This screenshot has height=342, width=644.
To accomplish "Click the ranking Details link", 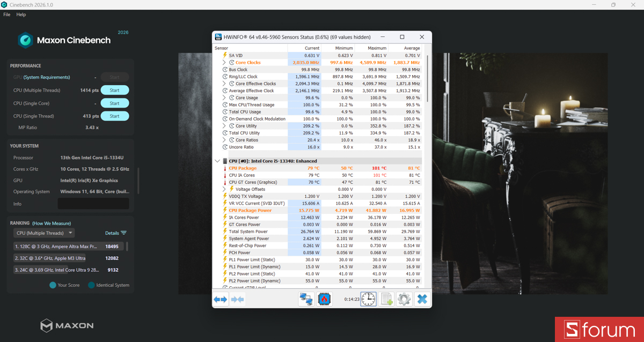I will [x=112, y=233].
